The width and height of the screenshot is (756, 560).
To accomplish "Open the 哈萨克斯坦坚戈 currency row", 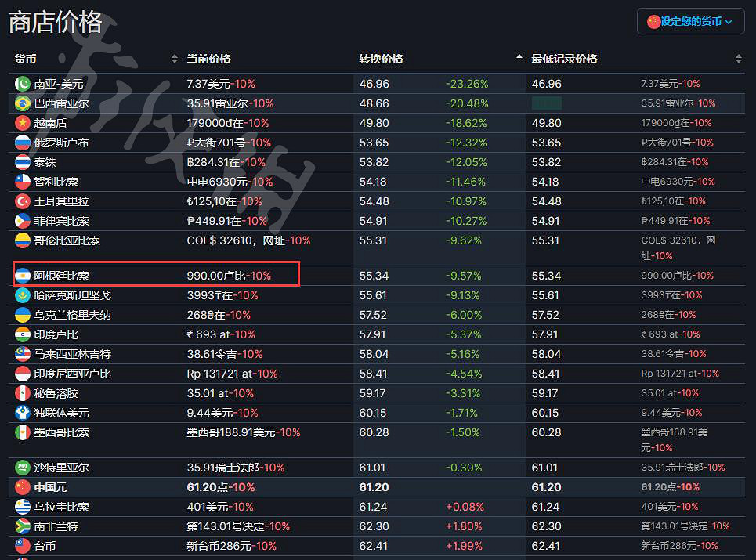I will coord(72,295).
